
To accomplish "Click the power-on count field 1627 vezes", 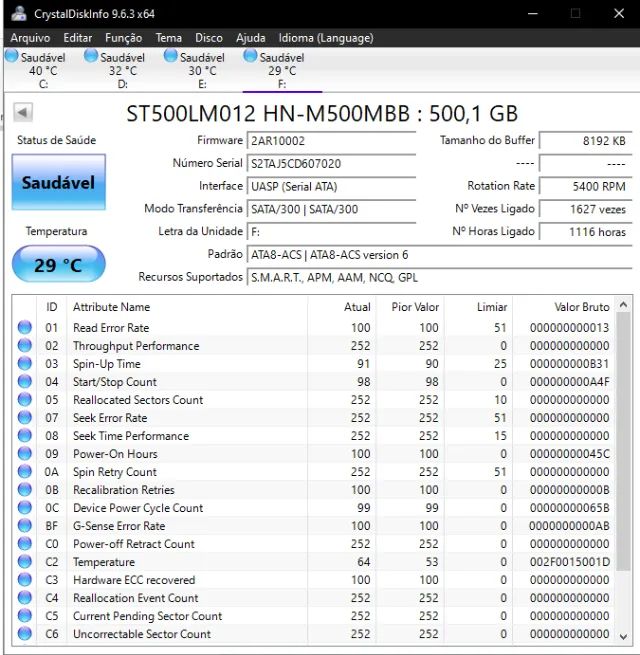I will point(586,209).
